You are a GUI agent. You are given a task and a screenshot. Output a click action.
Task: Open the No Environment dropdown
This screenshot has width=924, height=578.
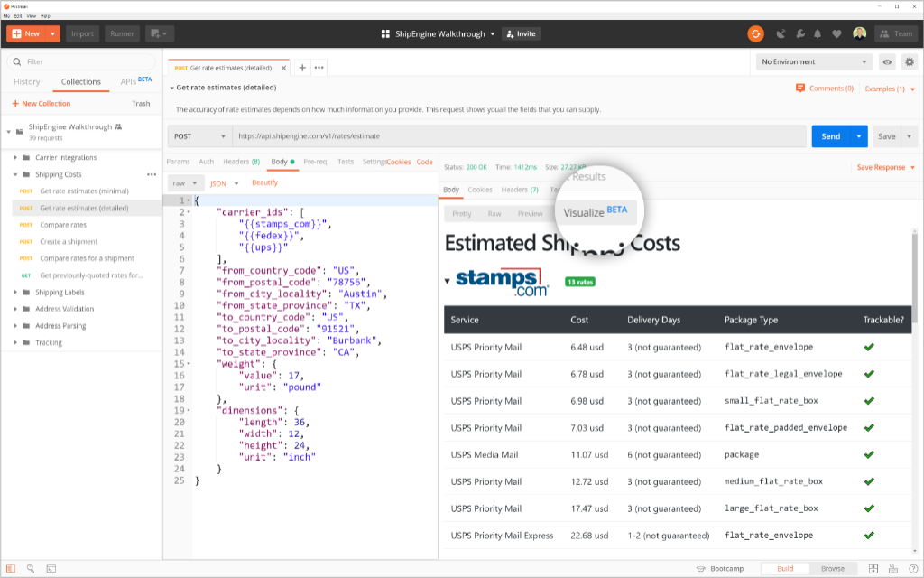tap(813, 62)
